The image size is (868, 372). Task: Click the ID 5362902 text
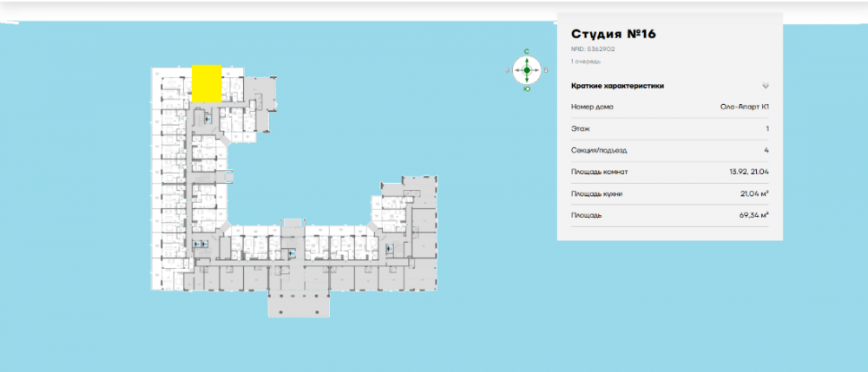tap(593, 49)
